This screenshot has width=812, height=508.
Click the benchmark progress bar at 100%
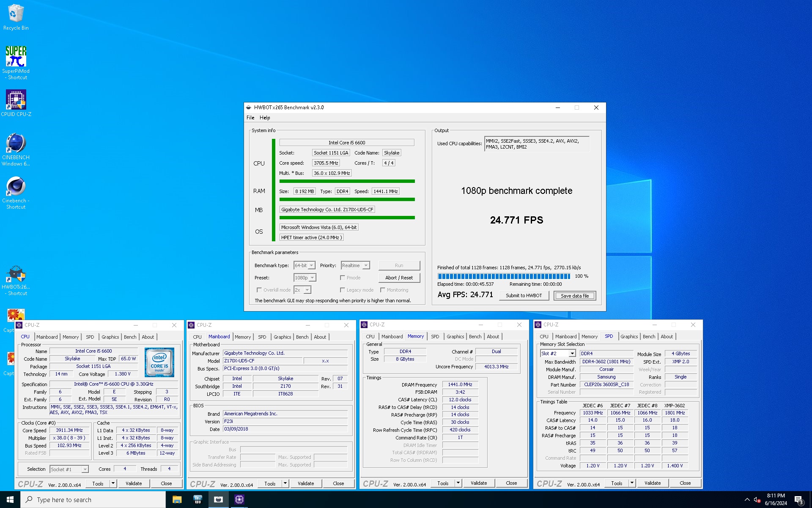click(504, 276)
